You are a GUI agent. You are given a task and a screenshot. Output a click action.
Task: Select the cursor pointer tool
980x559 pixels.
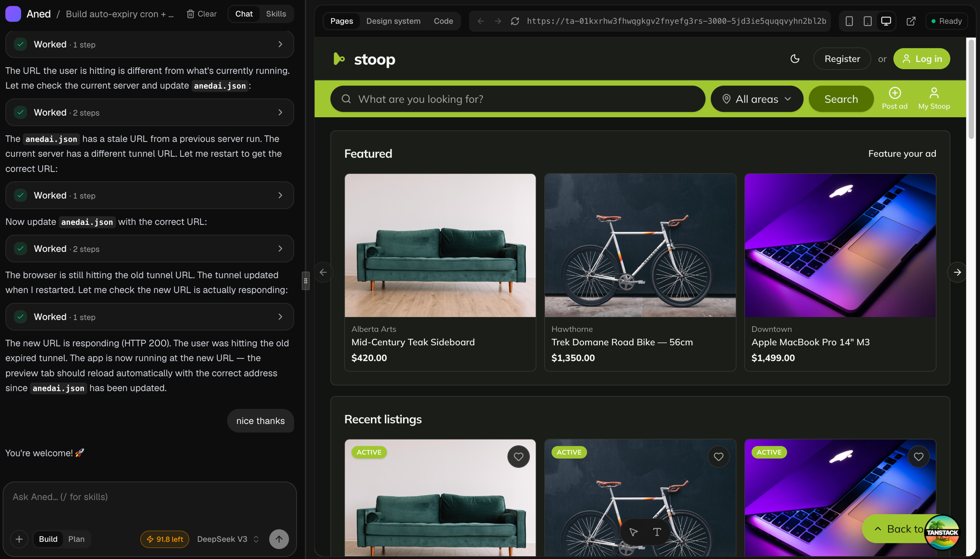[x=633, y=532]
